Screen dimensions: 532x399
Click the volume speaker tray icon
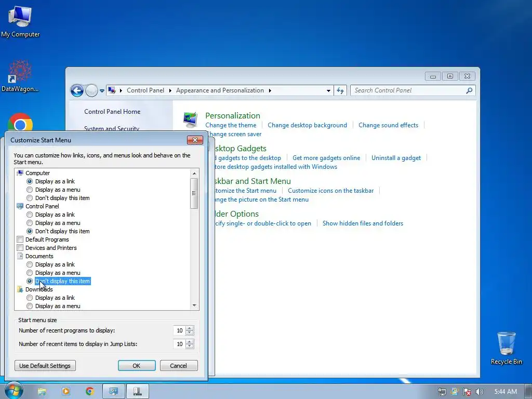[x=479, y=392]
